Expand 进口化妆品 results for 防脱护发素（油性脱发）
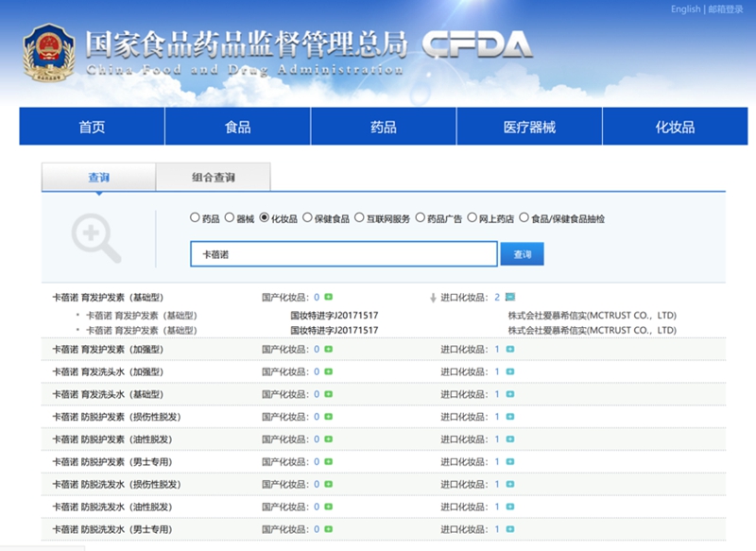 (x=510, y=439)
